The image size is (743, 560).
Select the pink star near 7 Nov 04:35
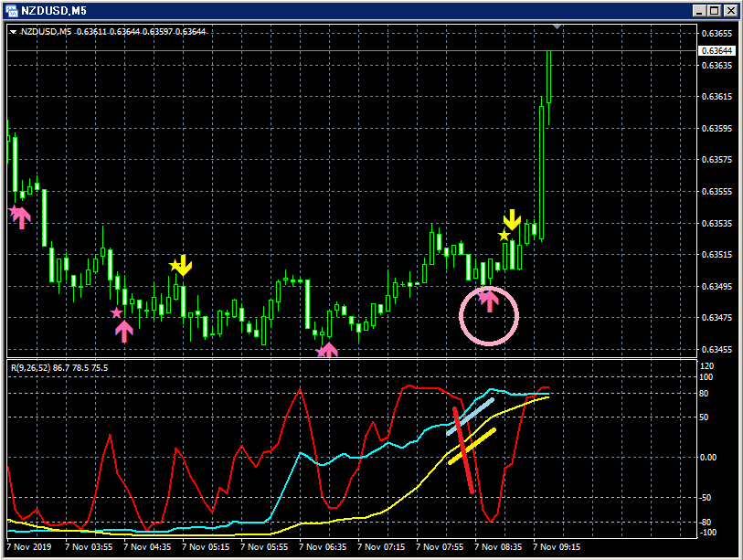pyautogui.click(x=117, y=312)
